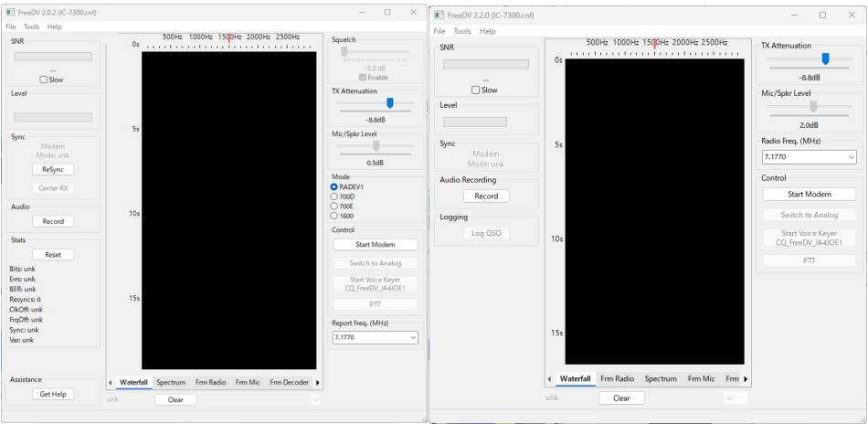Select Spectrum tab in FreeDV 2.2.0
Image resolution: width=868 pixels, height=424 pixels.
pos(661,379)
